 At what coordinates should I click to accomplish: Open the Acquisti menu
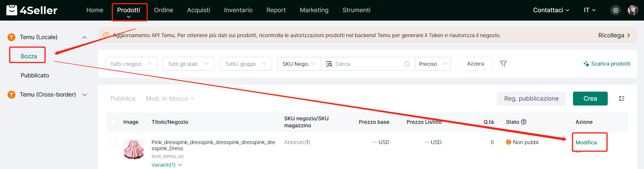click(x=199, y=10)
